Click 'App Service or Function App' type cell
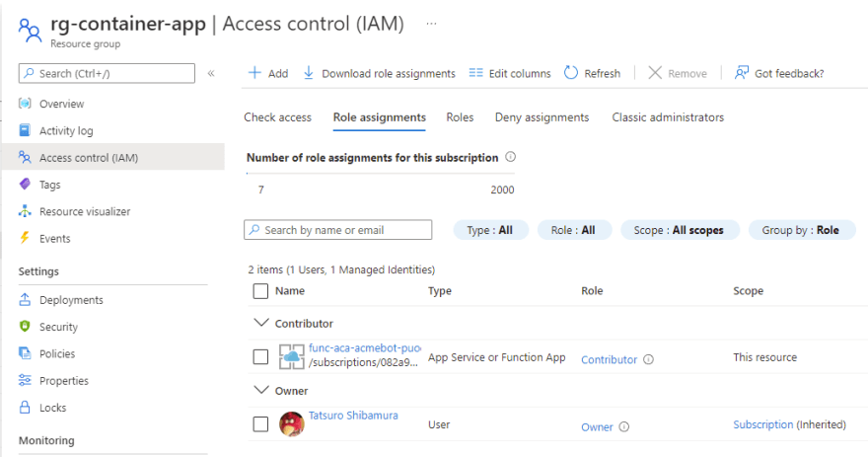 coord(496,357)
